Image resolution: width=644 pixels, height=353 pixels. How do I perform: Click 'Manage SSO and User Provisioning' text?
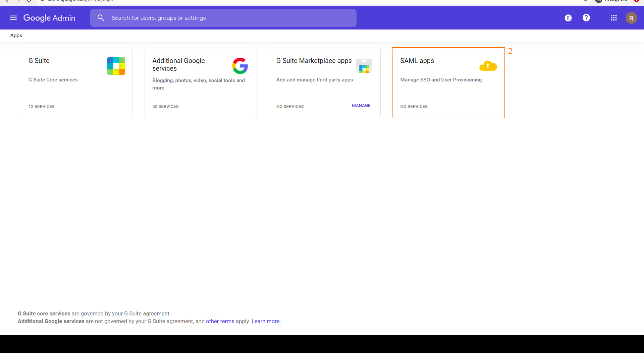[441, 80]
